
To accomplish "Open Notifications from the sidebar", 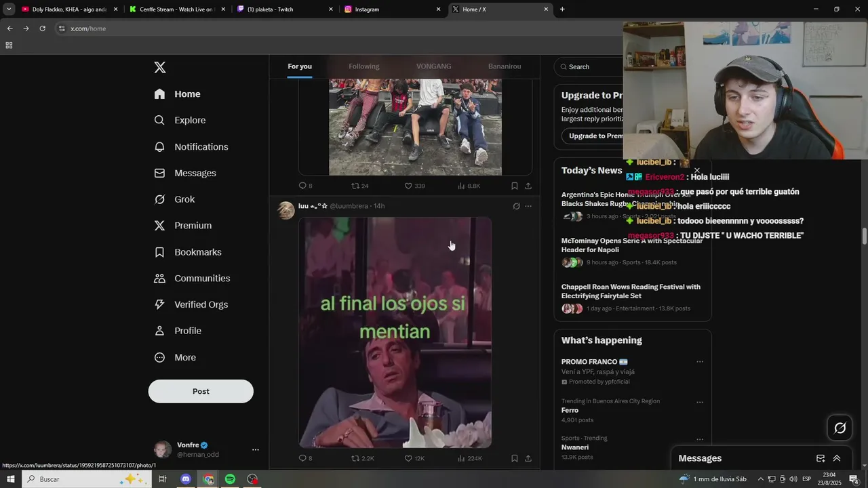I will coord(191,146).
